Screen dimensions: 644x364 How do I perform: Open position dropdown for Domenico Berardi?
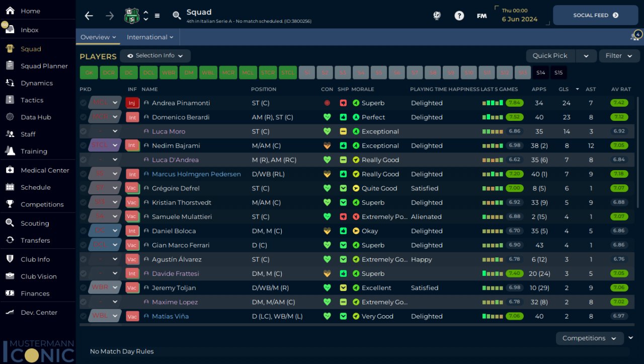pos(115,117)
